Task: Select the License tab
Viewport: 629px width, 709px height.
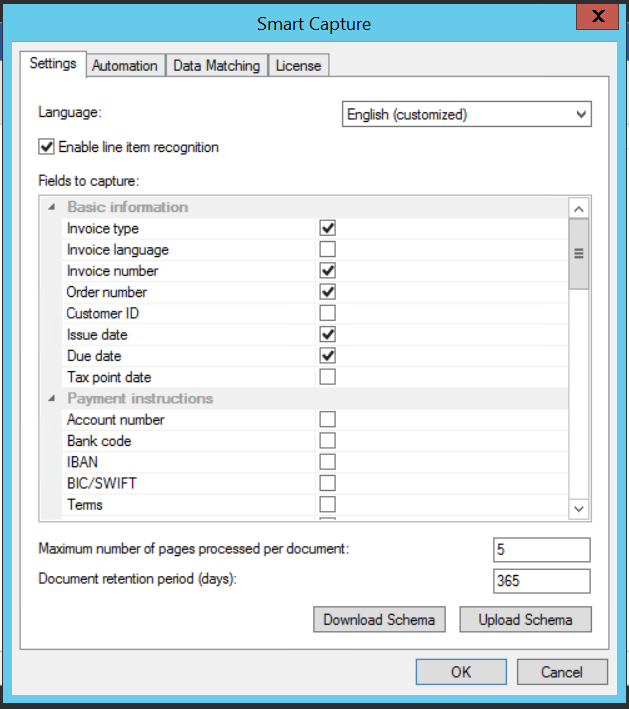Action: (x=298, y=66)
